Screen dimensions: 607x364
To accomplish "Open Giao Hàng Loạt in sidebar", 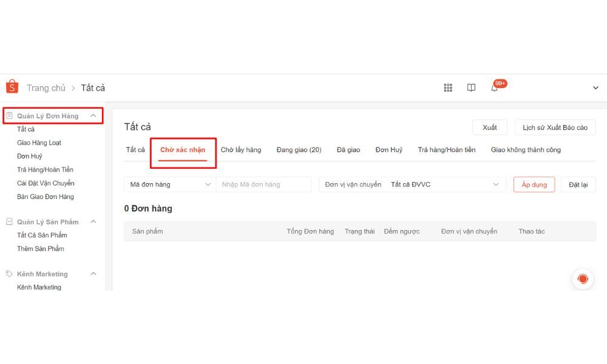I will (39, 143).
